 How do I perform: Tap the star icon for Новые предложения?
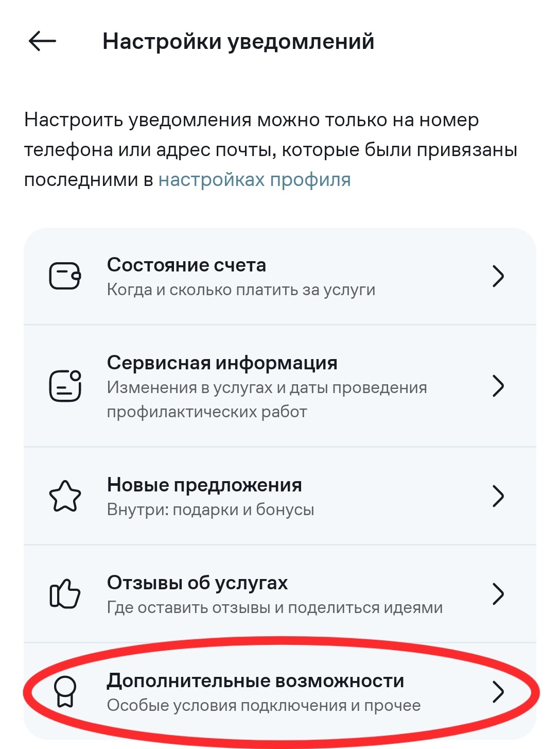click(x=65, y=496)
